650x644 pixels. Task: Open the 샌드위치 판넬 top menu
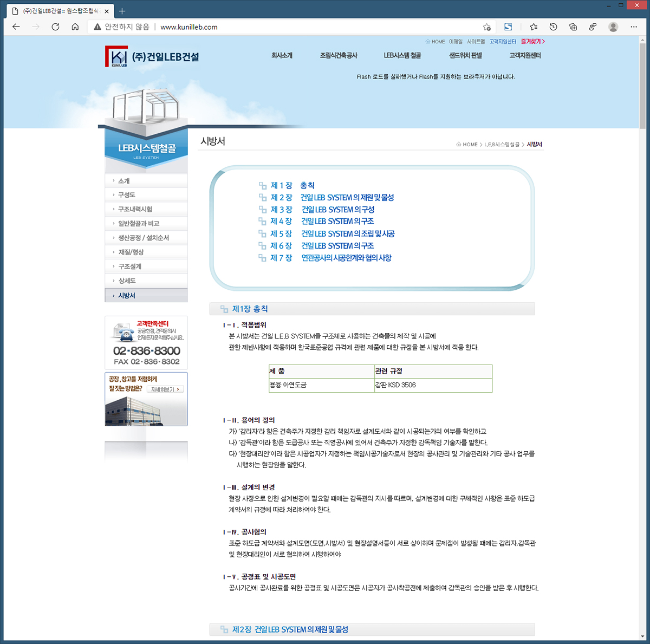465,55
